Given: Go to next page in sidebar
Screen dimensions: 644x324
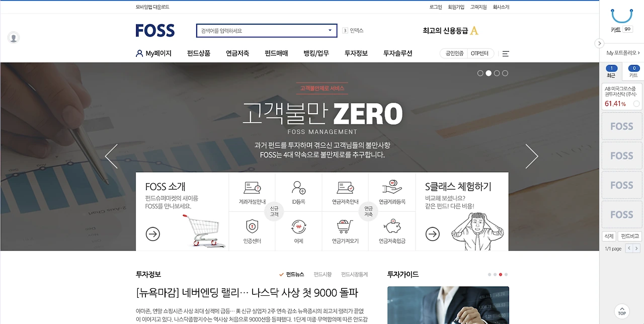Looking at the screenshot, I should coord(636,249).
